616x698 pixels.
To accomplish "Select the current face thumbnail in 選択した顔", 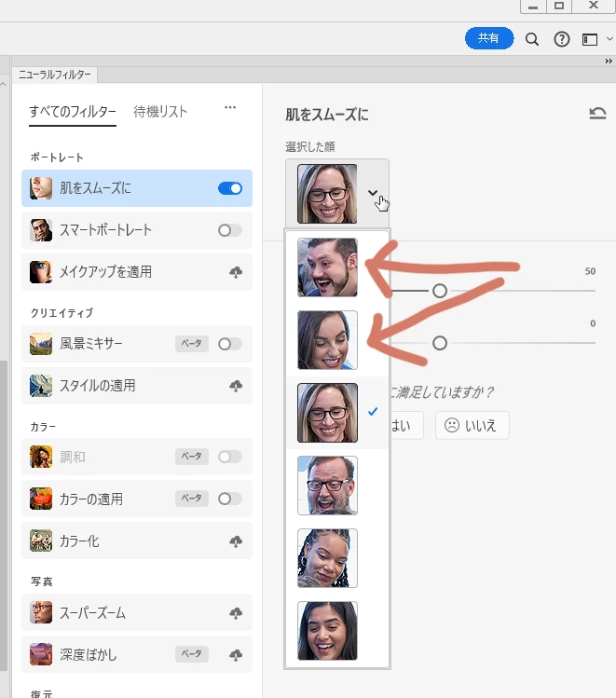I will [x=327, y=194].
